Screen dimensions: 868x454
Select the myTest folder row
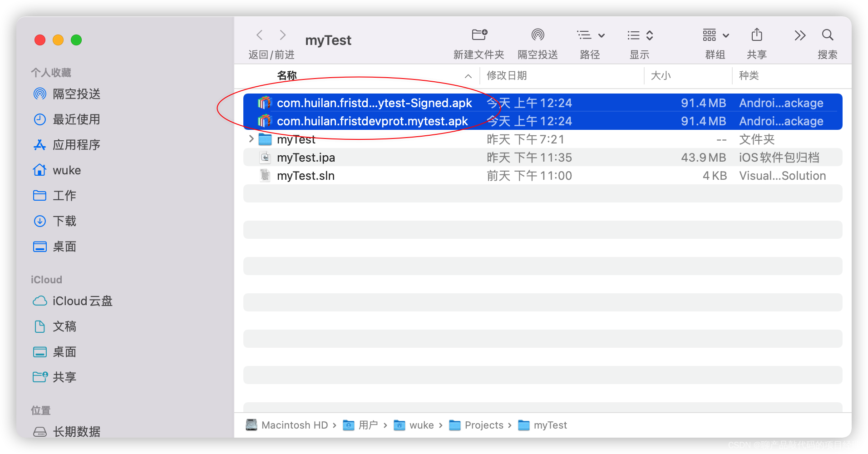[x=542, y=139]
